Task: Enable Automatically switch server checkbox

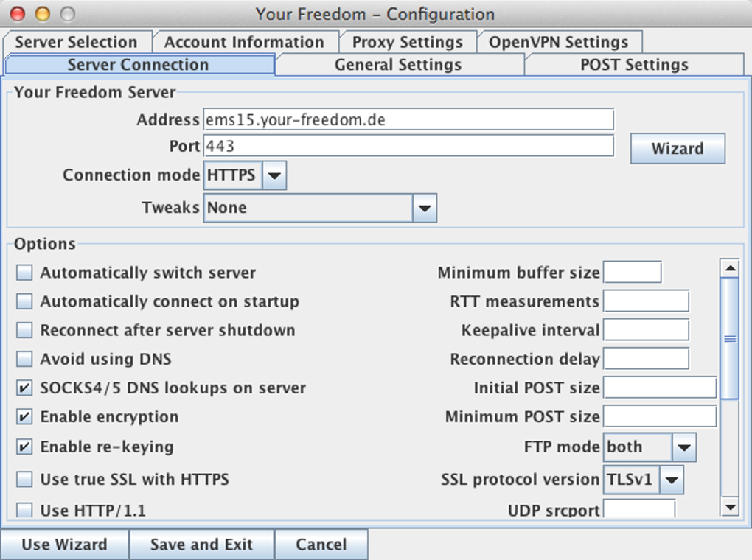Action: pyautogui.click(x=25, y=273)
